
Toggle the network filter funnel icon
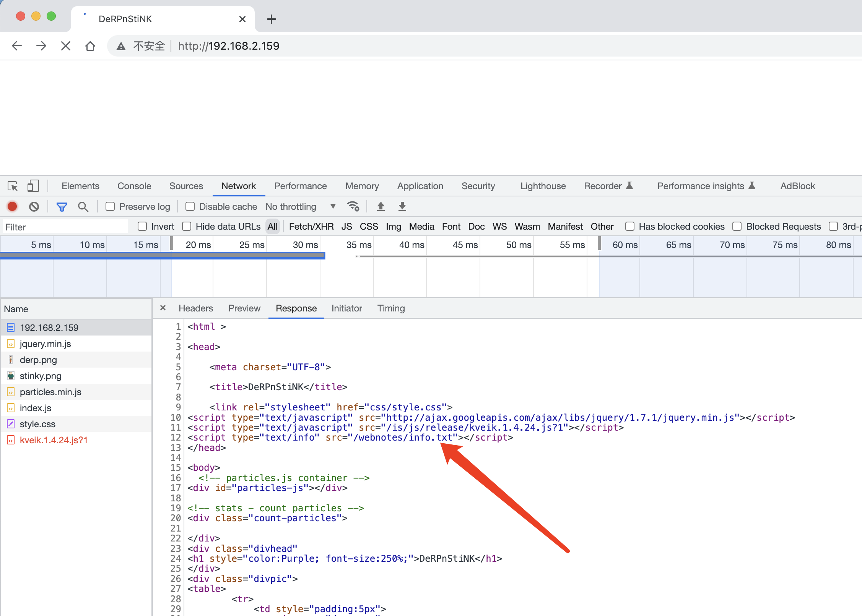[62, 207]
